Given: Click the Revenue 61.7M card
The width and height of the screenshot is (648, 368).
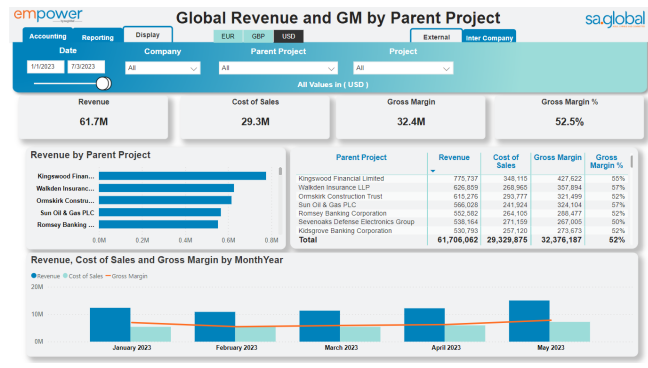Looking at the screenshot, I should tap(93, 117).
